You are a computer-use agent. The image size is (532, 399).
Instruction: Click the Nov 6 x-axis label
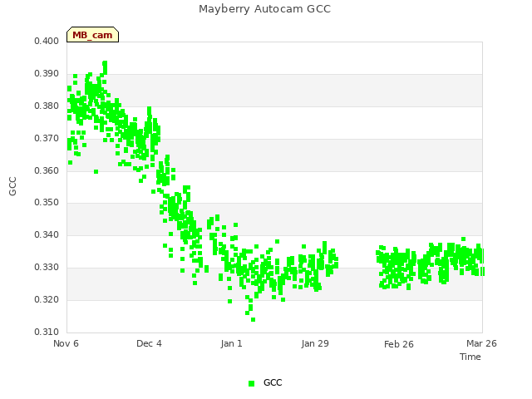(x=66, y=343)
